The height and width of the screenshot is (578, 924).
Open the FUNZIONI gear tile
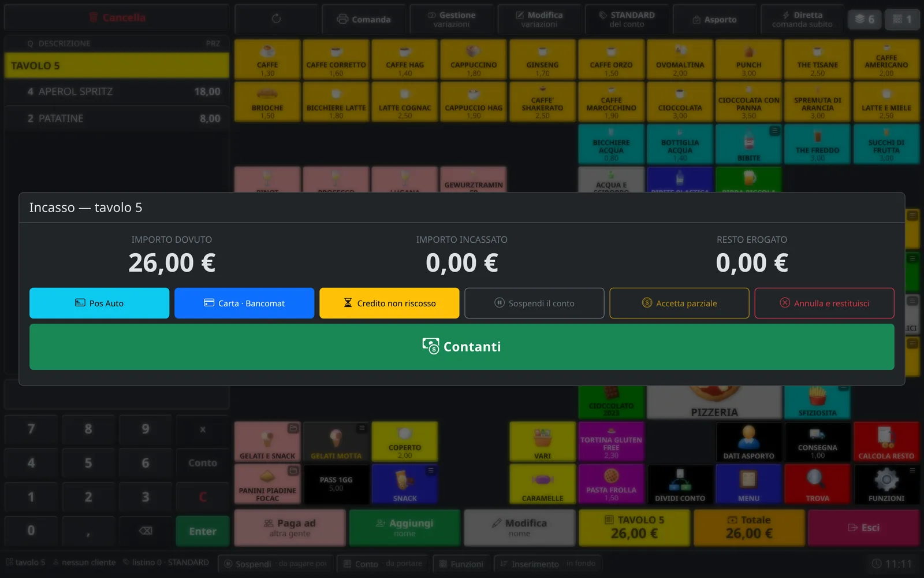click(x=886, y=484)
